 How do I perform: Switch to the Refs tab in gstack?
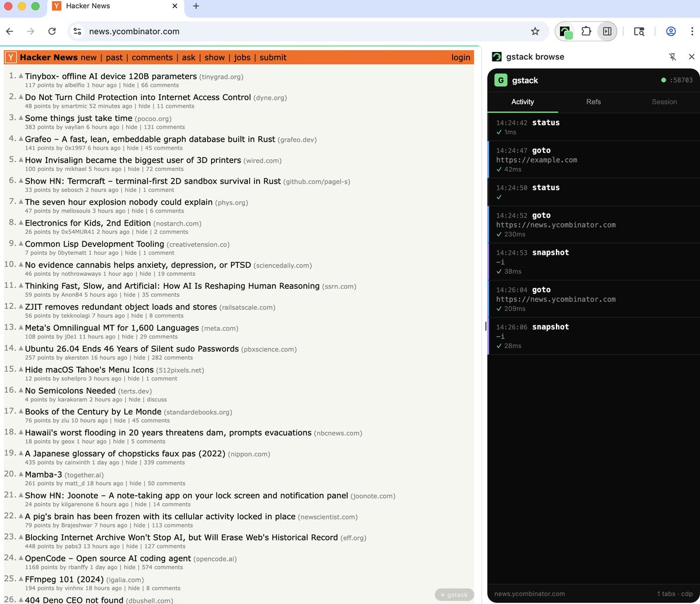[593, 101]
